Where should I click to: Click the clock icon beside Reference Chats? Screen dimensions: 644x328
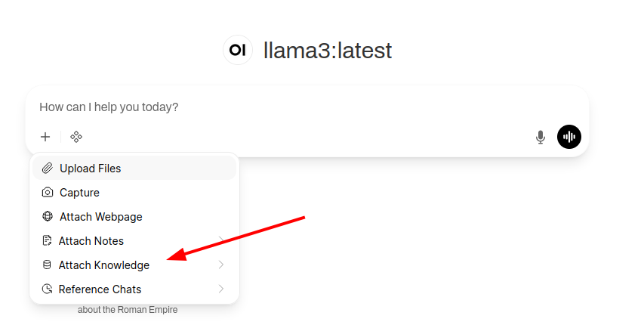point(47,289)
